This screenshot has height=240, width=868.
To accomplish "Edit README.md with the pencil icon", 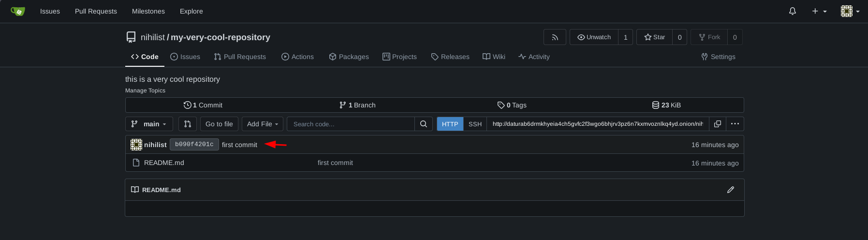I will [x=730, y=190].
